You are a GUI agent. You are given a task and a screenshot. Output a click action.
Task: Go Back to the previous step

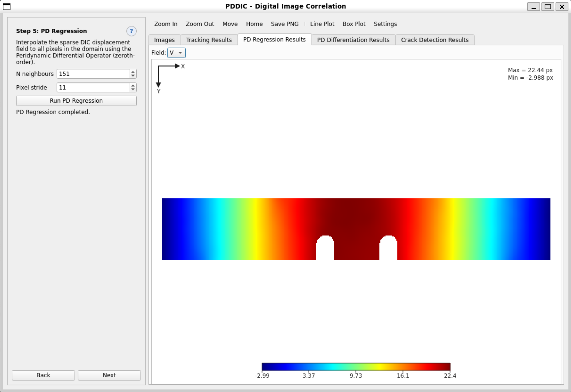[x=43, y=375]
